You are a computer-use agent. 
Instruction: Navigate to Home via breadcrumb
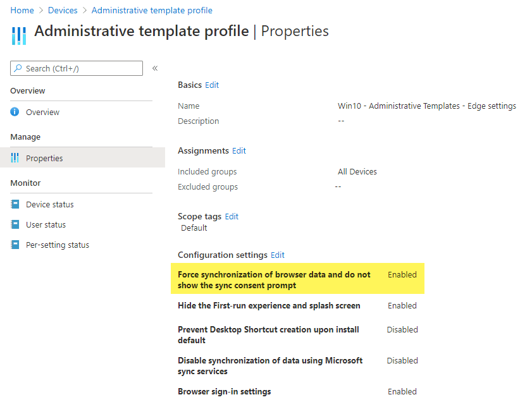coord(22,10)
